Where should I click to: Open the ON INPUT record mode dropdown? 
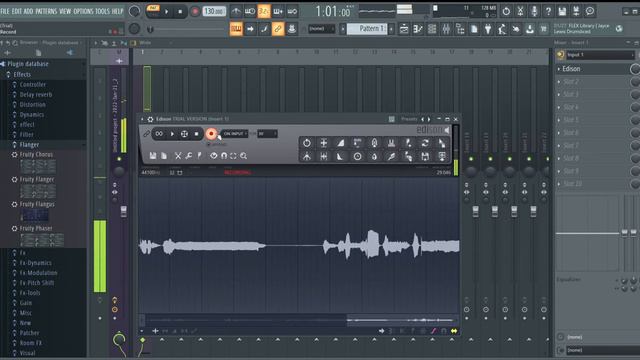click(235, 134)
